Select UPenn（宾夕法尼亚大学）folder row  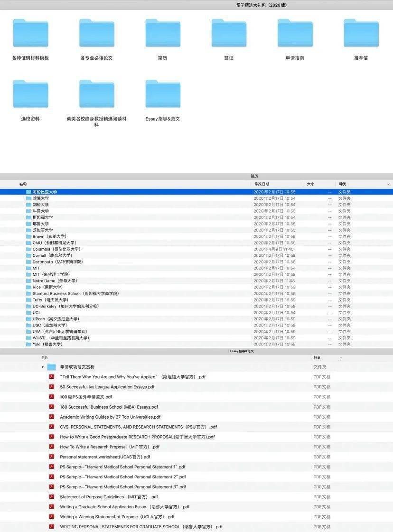tap(196, 319)
